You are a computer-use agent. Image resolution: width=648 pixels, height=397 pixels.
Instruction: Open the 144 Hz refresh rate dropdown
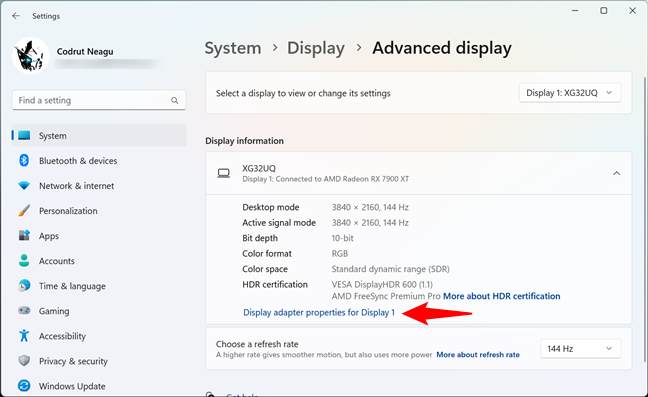(580, 349)
